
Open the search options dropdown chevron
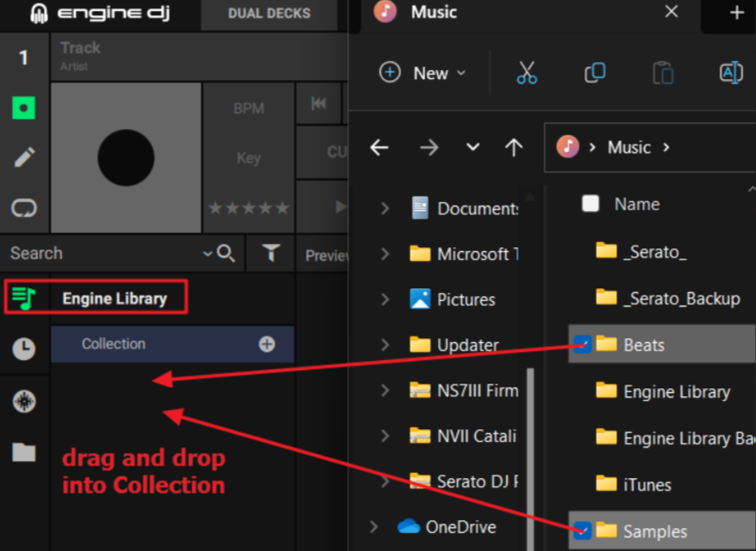point(208,254)
